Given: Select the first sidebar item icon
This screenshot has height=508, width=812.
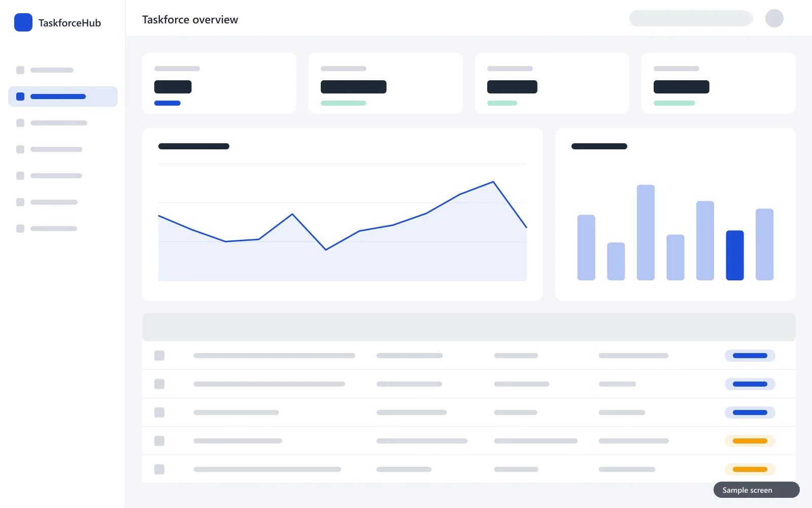Looking at the screenshot, I should click(20, 70).
